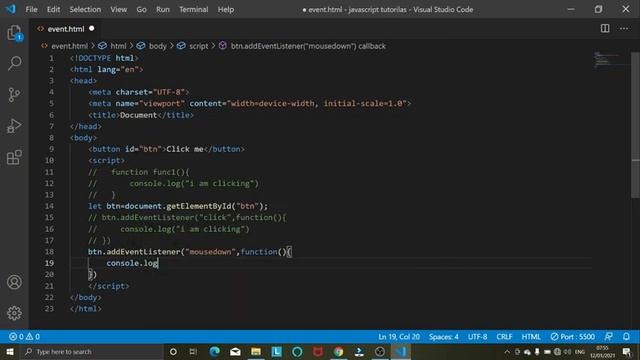Change CRLF end of line sequence
The width and height of the screenshot is (640, 360).
[x=504, y=337]
